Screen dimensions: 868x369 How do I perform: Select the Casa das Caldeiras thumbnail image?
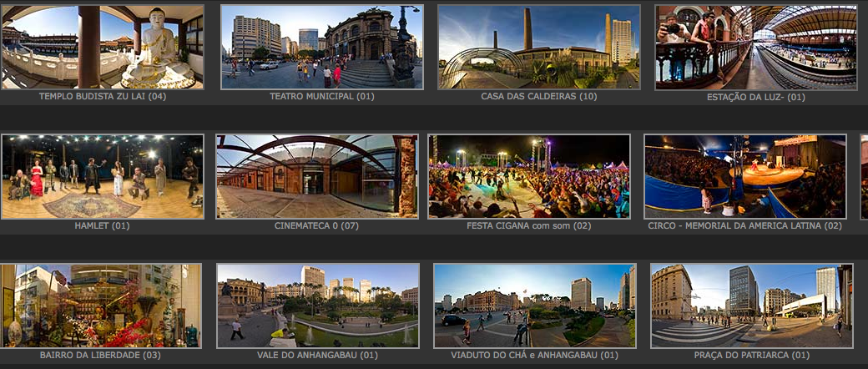coord(538,47)
